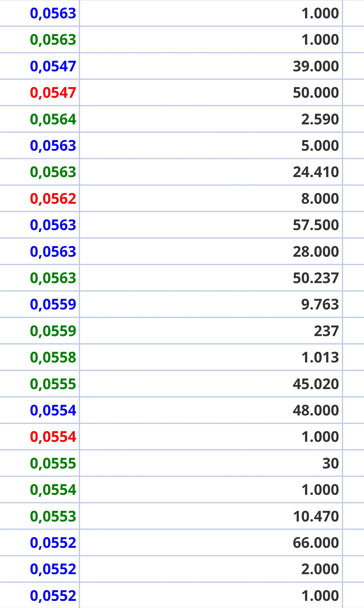
Task: Select the volume 45.020 cell
Action: pyautogui.click(x=316, y=384)
